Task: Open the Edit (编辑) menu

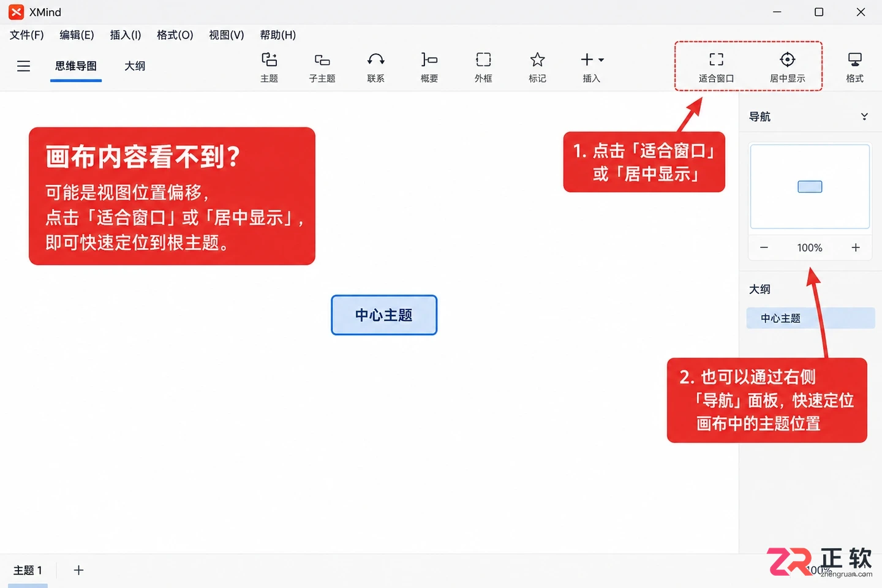Action: click(77, 35)
